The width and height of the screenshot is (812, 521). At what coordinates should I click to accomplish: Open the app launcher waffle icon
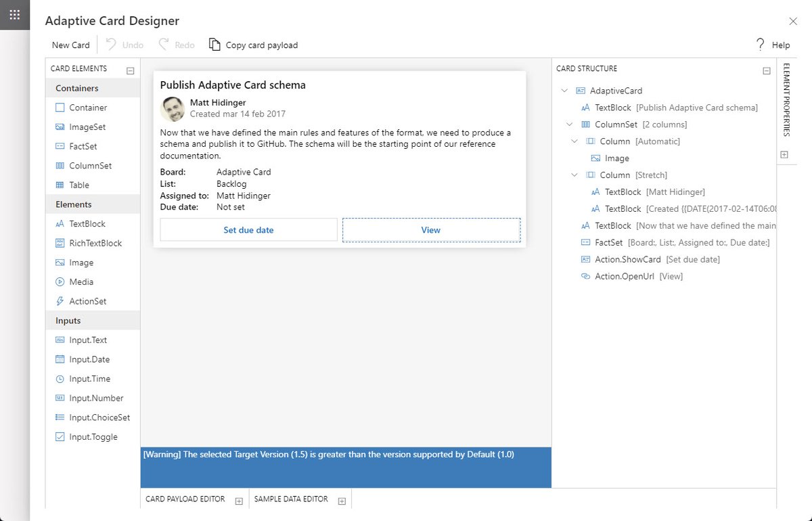tap(15, 15)
